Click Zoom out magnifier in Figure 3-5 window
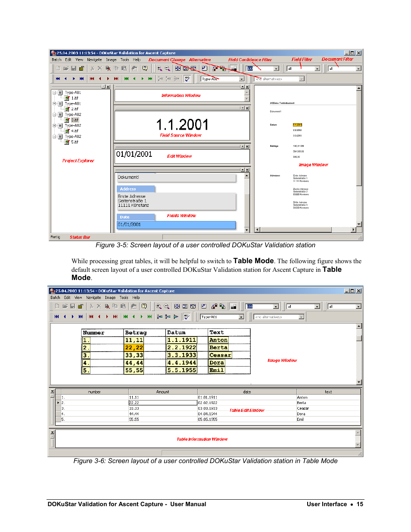 [x=168, y=68]
